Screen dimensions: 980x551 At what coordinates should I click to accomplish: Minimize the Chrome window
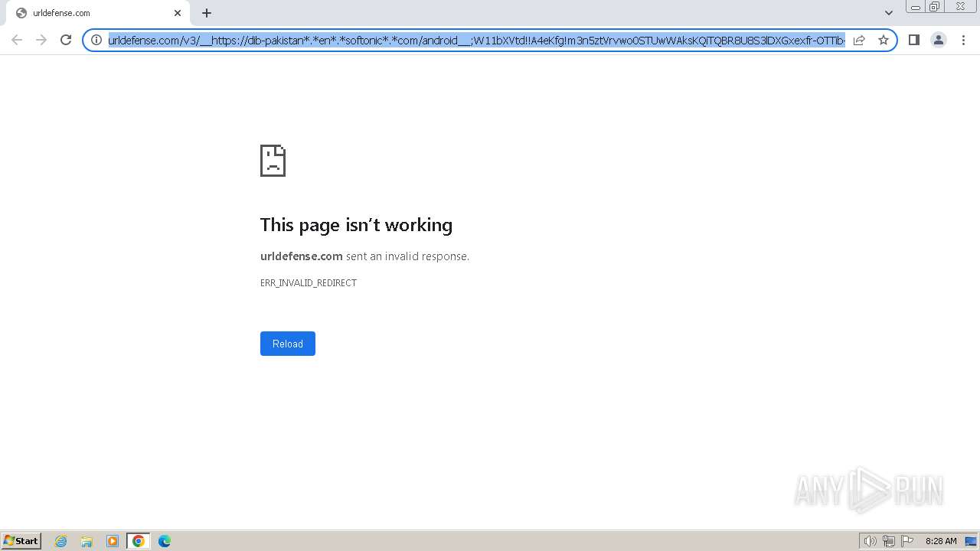pyautogui.click(x=916, y=7)
